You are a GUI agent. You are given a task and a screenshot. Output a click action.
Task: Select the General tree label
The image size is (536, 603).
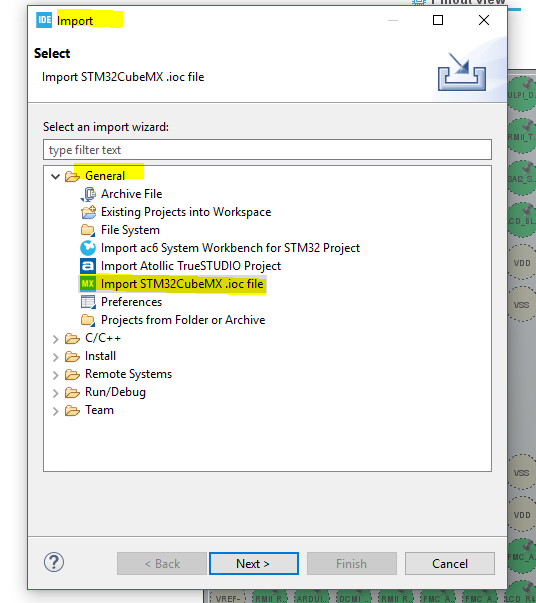(x=105, y=176)
